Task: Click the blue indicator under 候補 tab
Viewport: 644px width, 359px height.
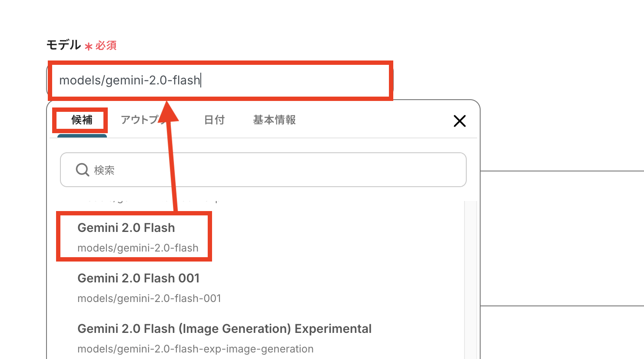Action: point(82,136)
